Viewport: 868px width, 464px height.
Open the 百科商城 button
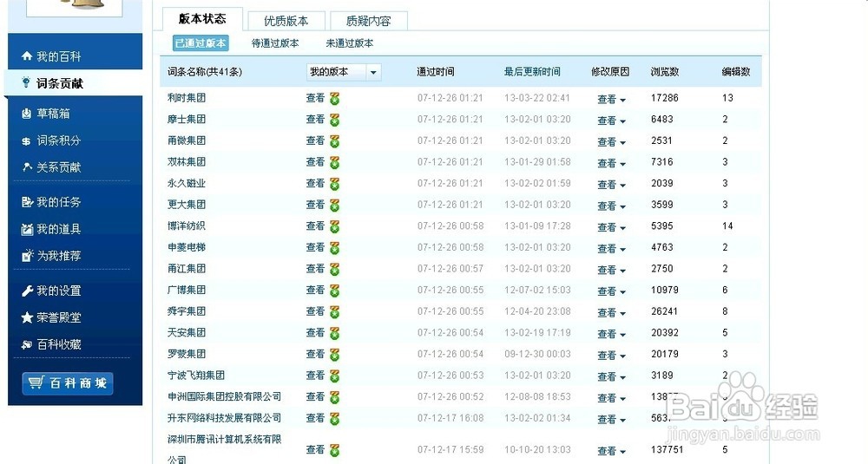click(x=68, y=383)
